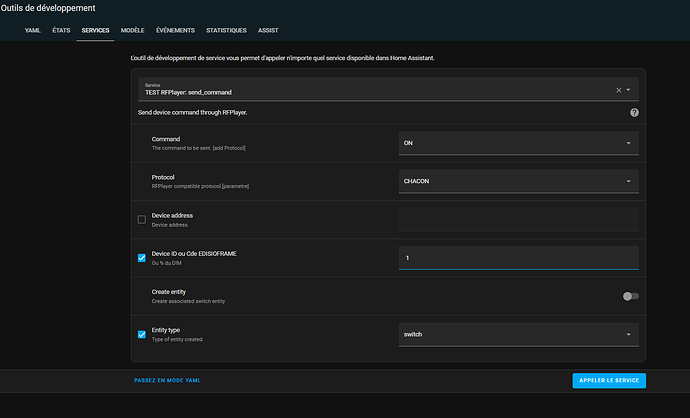The image size is (690, 418).
Task: Select the SERVICES tab
Action: point(95,30)
